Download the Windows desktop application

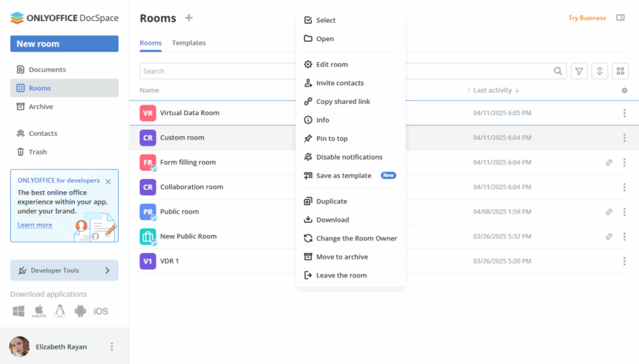[18, 311]
